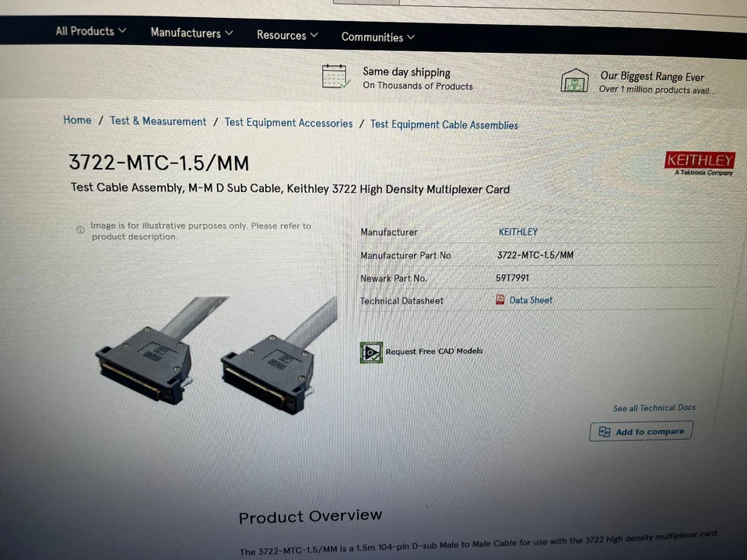Open the Resources dropdown
747x560 pixels.
click(x=287, y=35)
